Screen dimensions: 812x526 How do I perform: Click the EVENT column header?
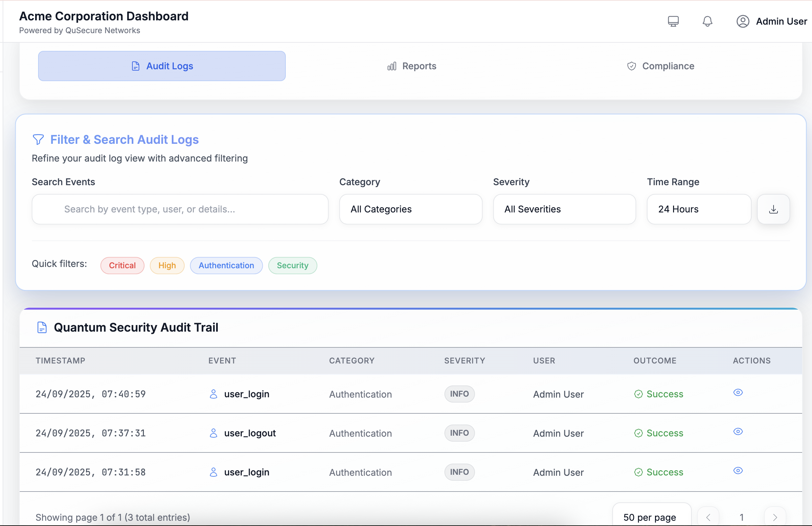click(x=222, y=361)
